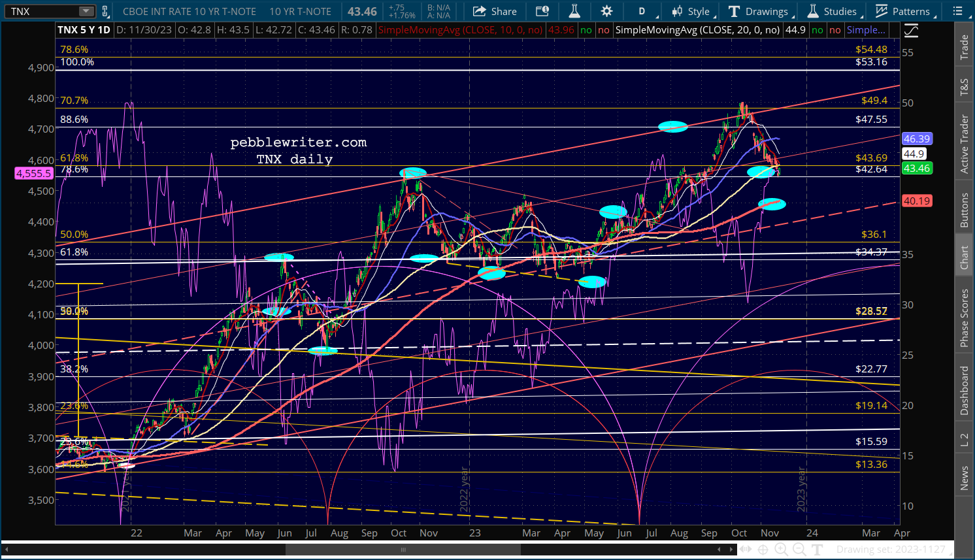Click the 44.9 white price bubble
Image resolution: width=975 pixels, height=560 pixels.
pos(914,154)
